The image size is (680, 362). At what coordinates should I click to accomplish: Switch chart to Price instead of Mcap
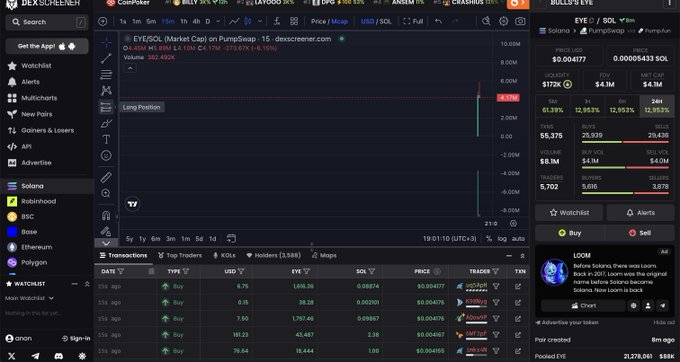point(318,21)
